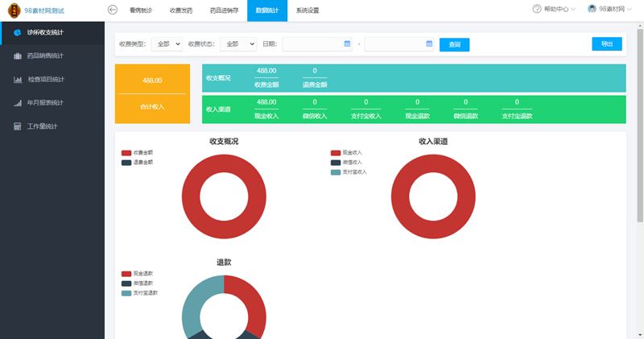The image size is (644, 339).
Task: Click the 导出 export button
Action: point(606,43)
